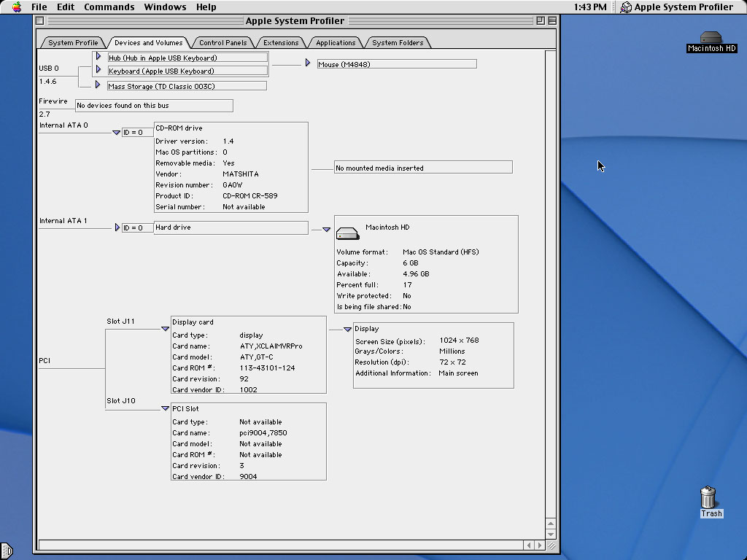
Task: Select the Hub (Hub in Apple USB Keyboard) entry
Action: point(187,58)
